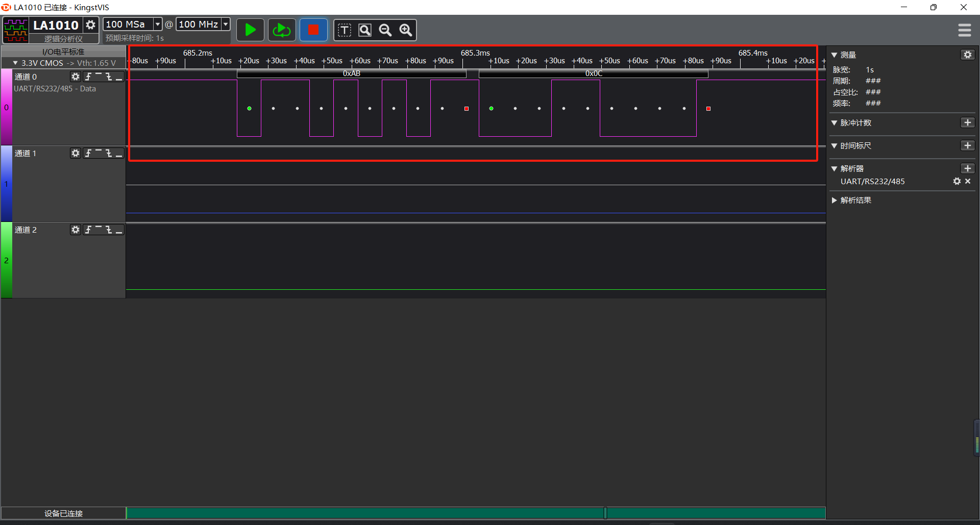Click the green start bit dot of 0xAB
The height and width of the screenshot is (525, 980).
(x=249, y=108)
